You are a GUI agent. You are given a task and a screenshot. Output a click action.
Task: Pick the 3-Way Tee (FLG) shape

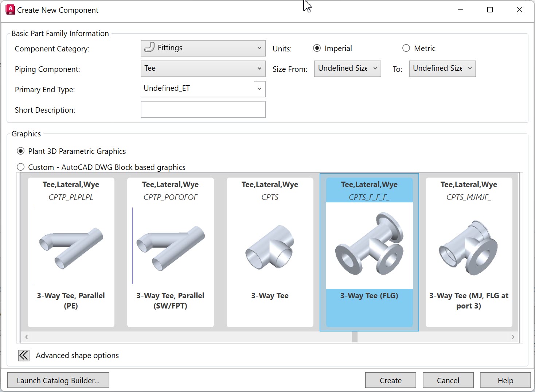pyautogui.click(x=370, y=252)
